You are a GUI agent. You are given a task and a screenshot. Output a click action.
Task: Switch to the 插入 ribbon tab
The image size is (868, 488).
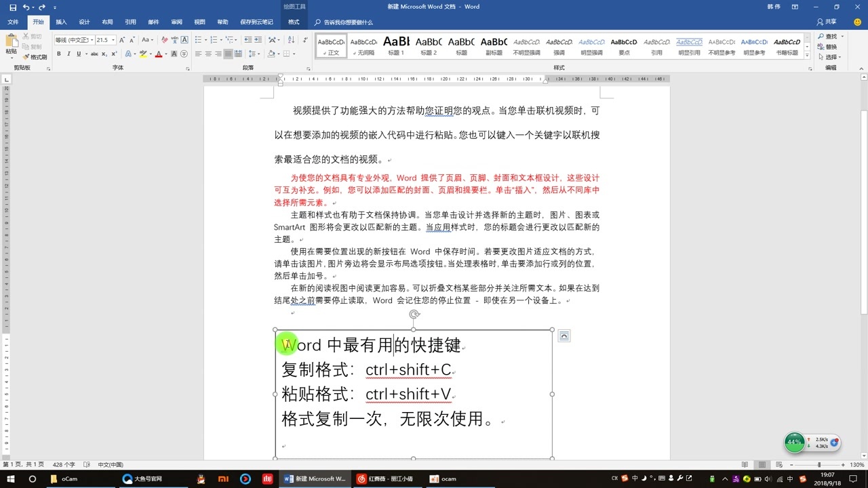point(61,22)
